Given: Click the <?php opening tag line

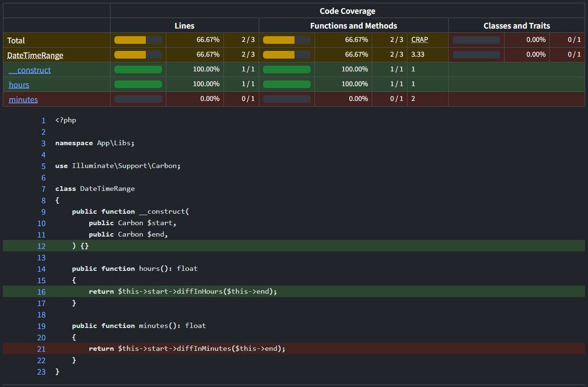Looking at the screenshot, I should (66, 120).
